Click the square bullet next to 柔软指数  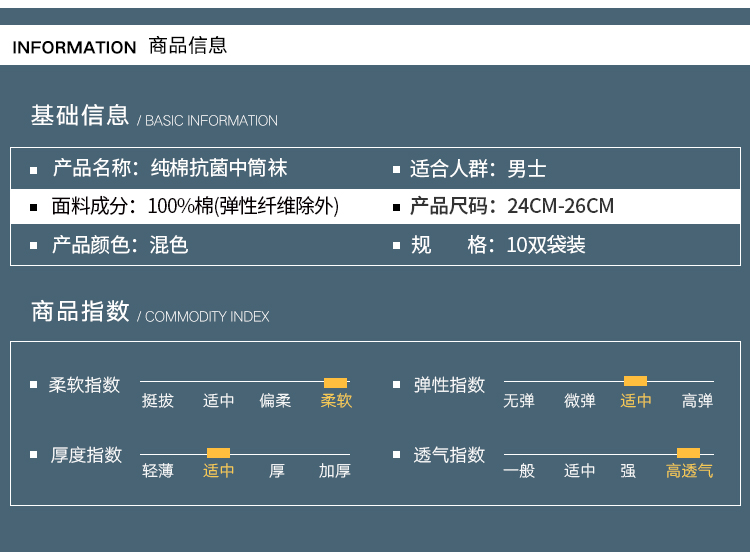tap(33, 385)
